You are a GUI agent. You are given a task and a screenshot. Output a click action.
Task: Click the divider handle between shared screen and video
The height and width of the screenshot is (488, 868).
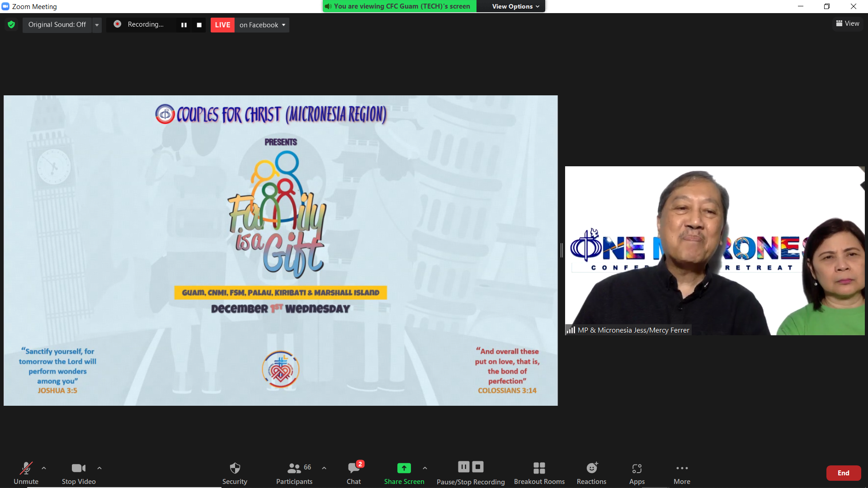pos(561,250)
